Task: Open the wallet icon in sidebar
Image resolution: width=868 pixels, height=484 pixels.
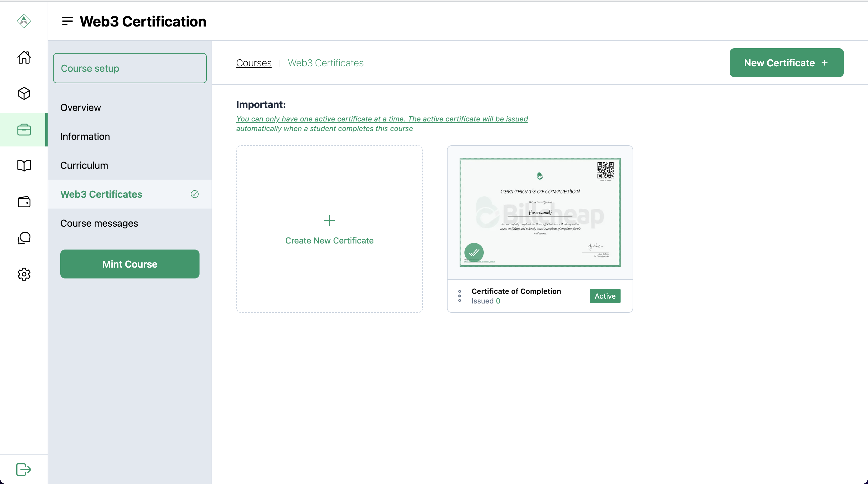Action: click(x=24, y=202)
